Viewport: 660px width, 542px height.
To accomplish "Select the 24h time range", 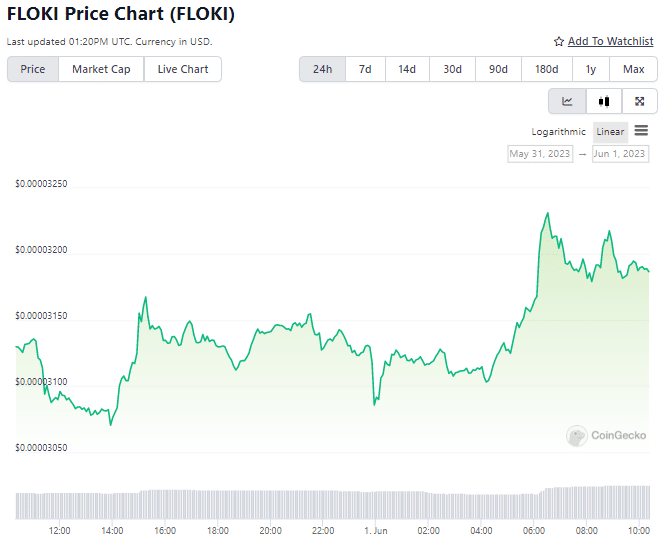I will 322,69.
